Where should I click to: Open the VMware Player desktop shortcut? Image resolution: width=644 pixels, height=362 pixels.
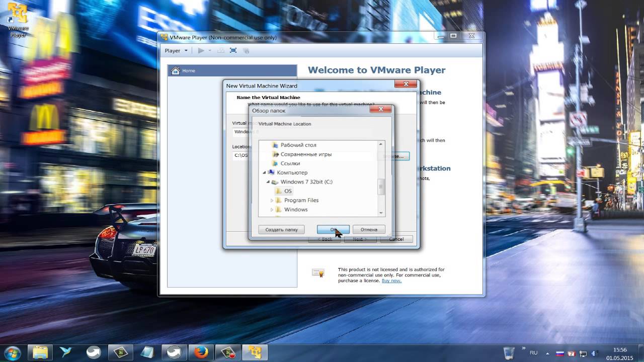click(18, 20)
